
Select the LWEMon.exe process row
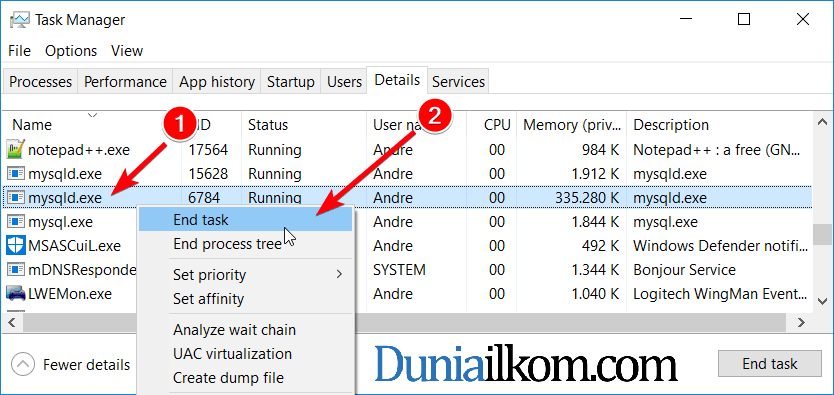click(x=407, y=293)
